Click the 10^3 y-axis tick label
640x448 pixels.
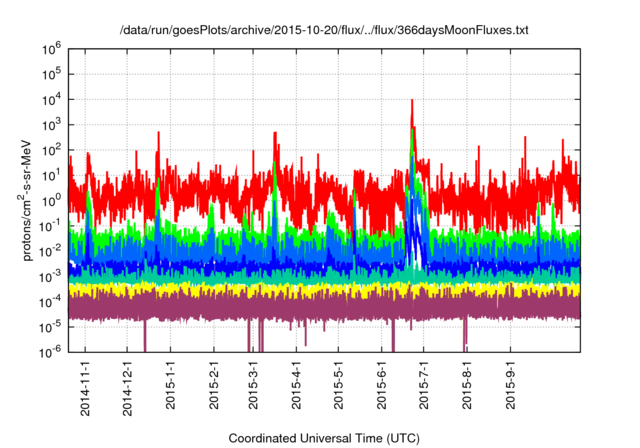coord(51,125)
